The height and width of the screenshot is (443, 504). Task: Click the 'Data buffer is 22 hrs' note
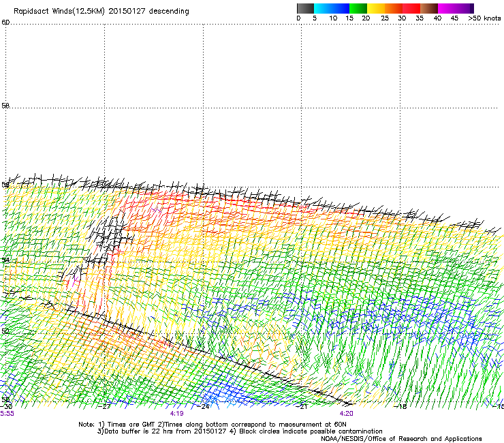click(240, 431)
